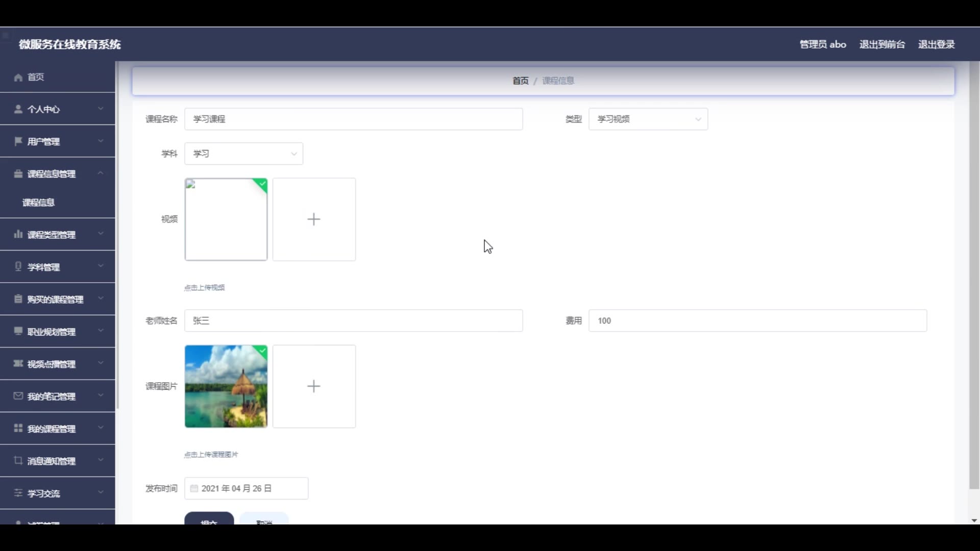Viewport: 980px width, 551px height.
Task: Click the plus icon to add course image
Action: pos(314,386)
